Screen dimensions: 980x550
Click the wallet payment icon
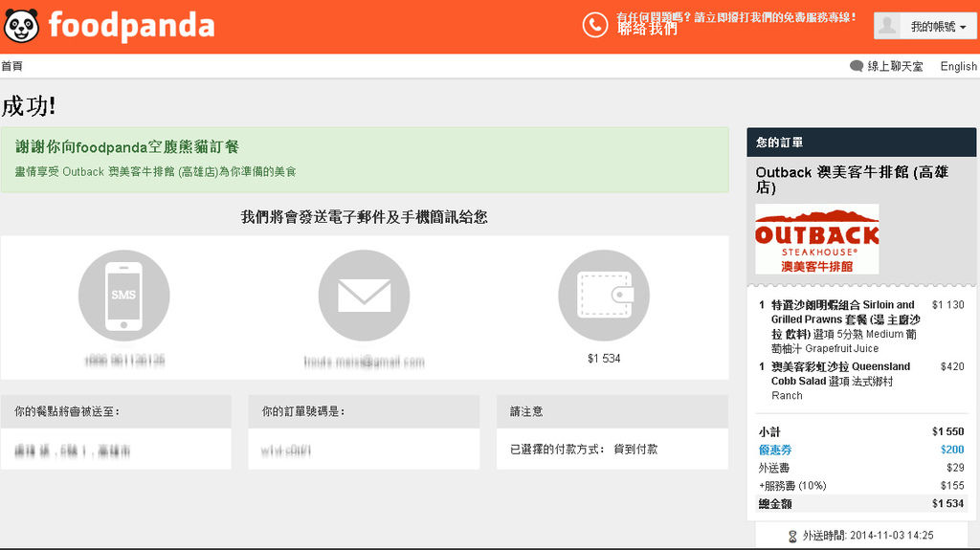click(x=604, y=296)
